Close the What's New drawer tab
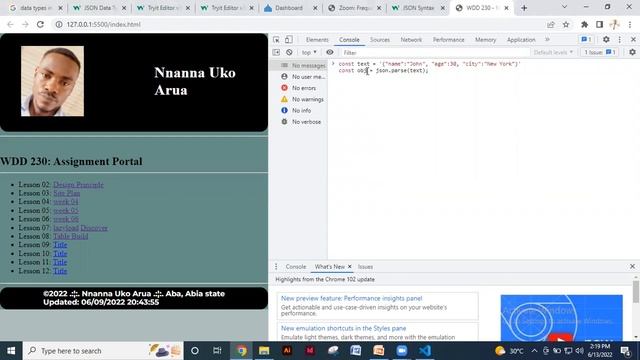The width and height of the screenshot is (640, 360). point(349,267)
